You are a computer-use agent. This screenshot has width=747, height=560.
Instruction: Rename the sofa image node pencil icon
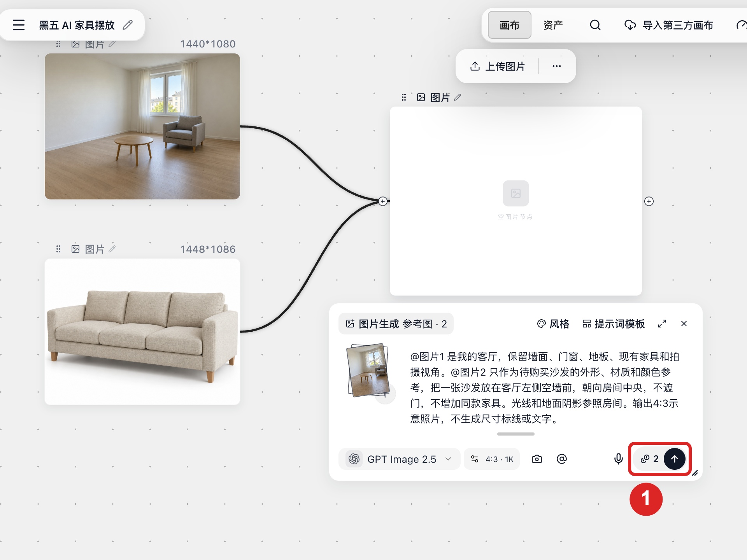[x=112, y=249]
